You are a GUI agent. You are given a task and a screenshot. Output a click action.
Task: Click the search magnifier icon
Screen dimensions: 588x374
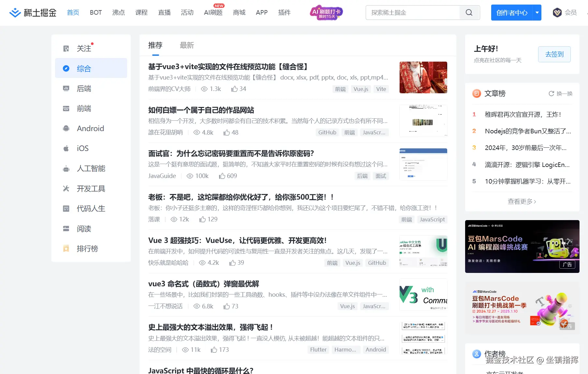(469, 12)
